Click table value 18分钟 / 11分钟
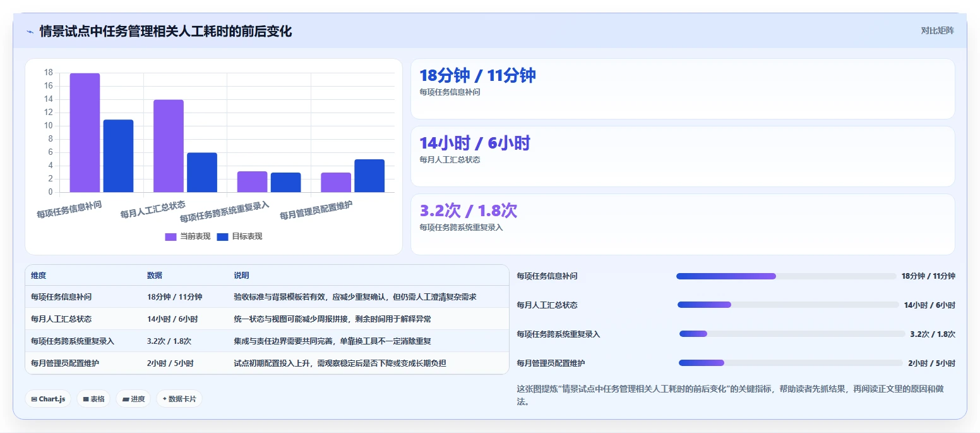980x433 pixels. [x=175, y=297]
